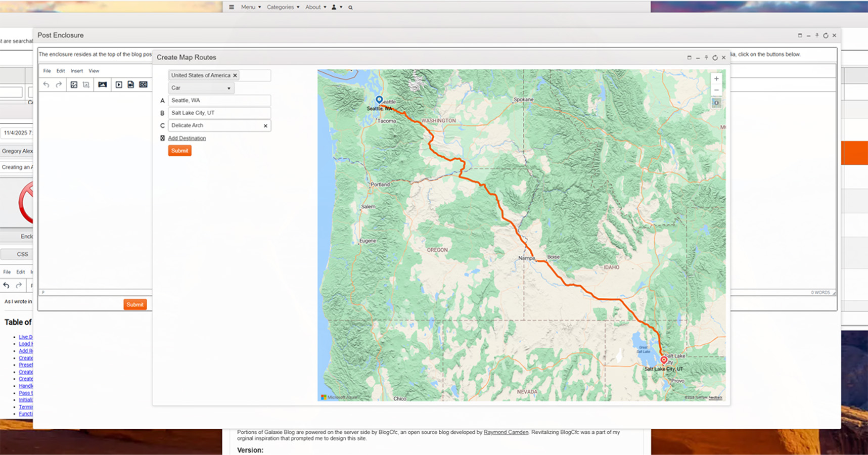Image resolution: width=868 pixels, height=455 pixels.
Task: Expand the About dropdown in the navbar
Action: tap(315, 7)
